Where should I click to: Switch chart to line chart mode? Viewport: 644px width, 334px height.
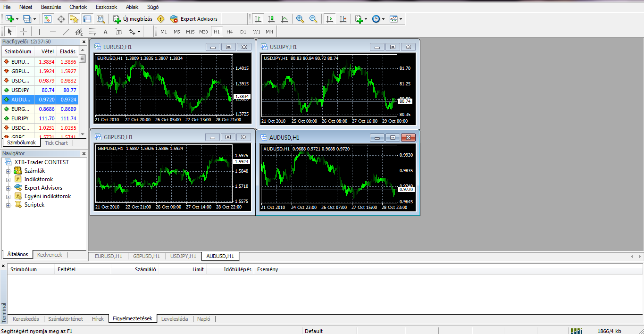tap(284, 19)
